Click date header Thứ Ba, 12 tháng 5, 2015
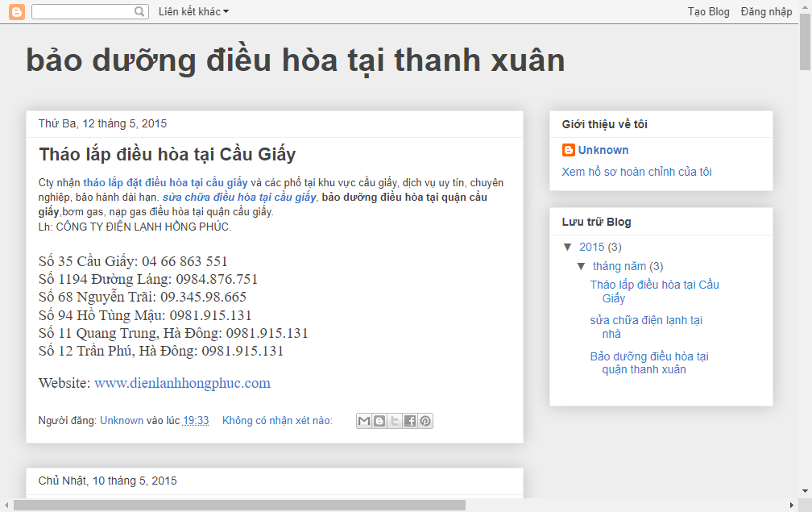 point(102,123)
